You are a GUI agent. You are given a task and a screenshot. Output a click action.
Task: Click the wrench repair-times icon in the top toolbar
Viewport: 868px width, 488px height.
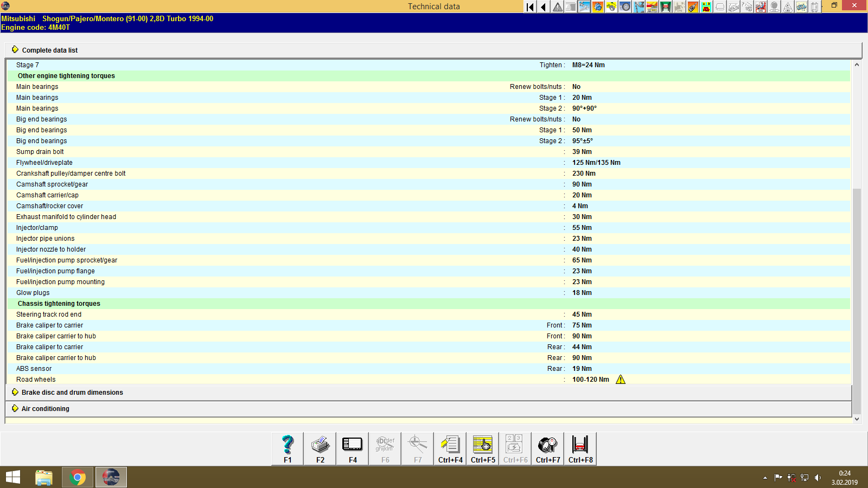pyautogui.click(x=583, y=7)
